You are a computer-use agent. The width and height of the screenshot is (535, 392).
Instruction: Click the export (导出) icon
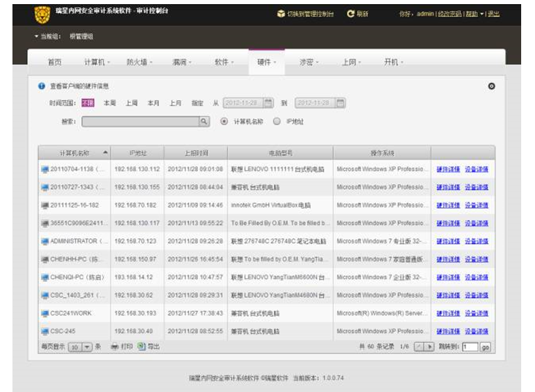click(x=140, y=346)
